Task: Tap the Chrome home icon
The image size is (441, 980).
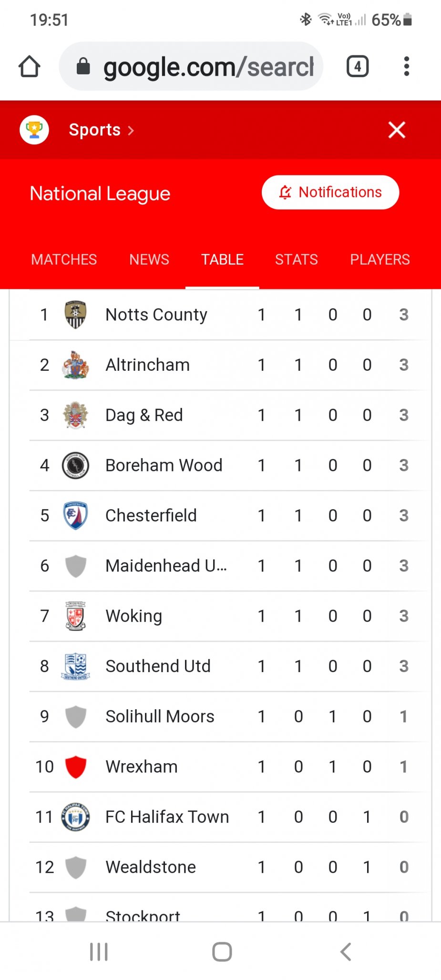Action: pyautogui.click(x=30, y=66)
